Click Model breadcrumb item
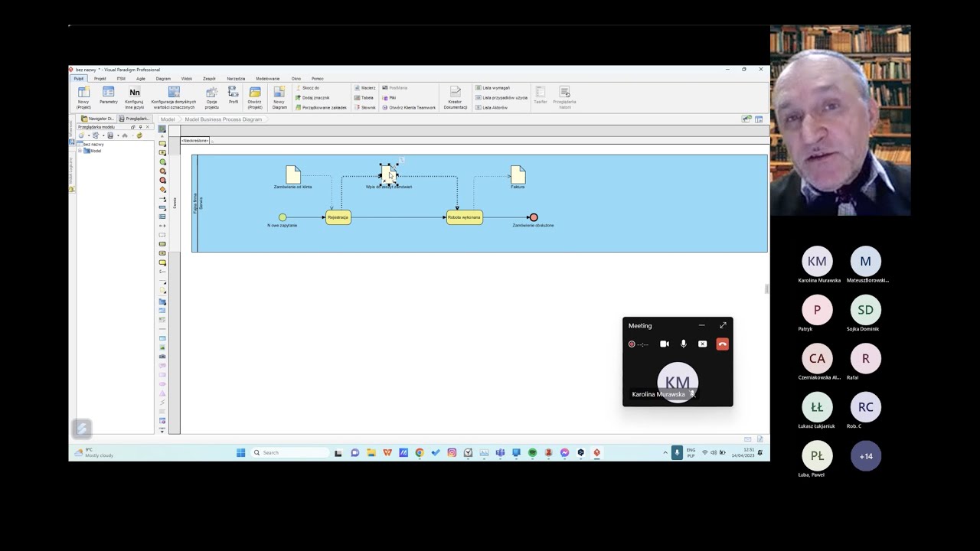980x551 pixels. click(168, 119)
